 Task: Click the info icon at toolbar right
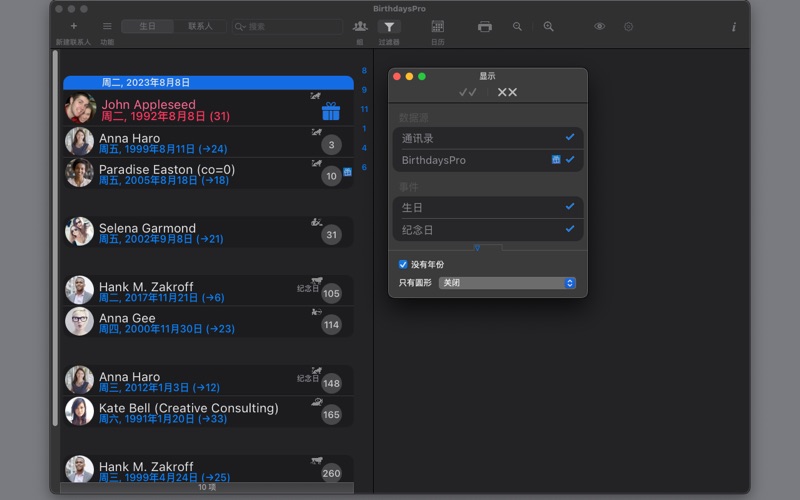(x=733, y=27)
